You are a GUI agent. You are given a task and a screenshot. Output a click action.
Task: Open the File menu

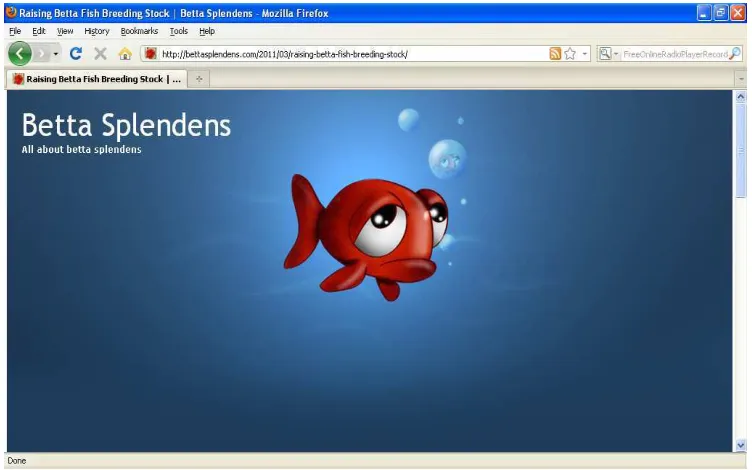15,31
